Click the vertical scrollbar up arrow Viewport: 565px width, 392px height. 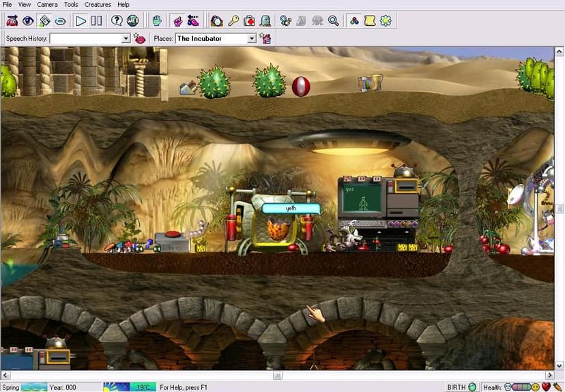tap(560, 52)
